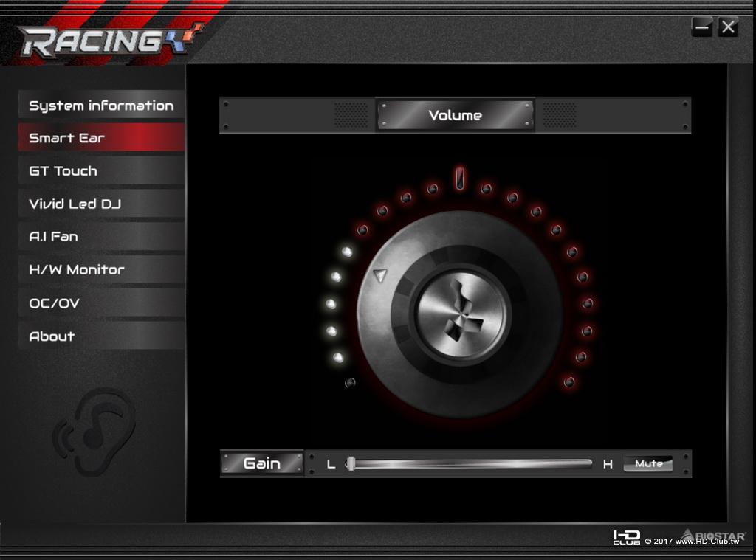Viewport: 756px width, 560px height.
Task: Minimize the Racing utility window
Action: point(702,27)
